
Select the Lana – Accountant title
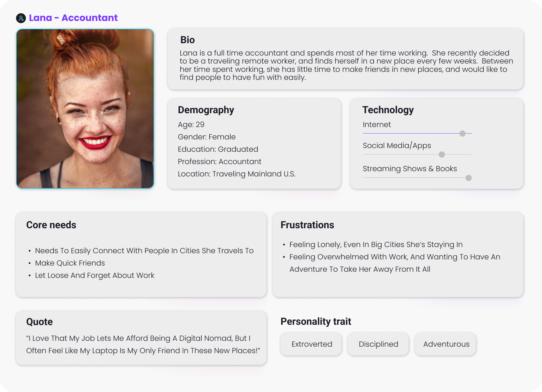[73, 18]
